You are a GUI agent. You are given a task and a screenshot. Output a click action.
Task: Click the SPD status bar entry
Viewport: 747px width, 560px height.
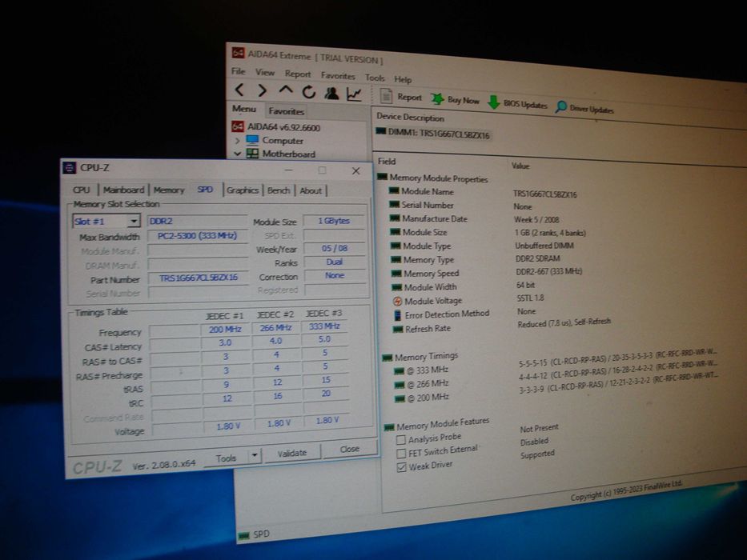(254, 534)
